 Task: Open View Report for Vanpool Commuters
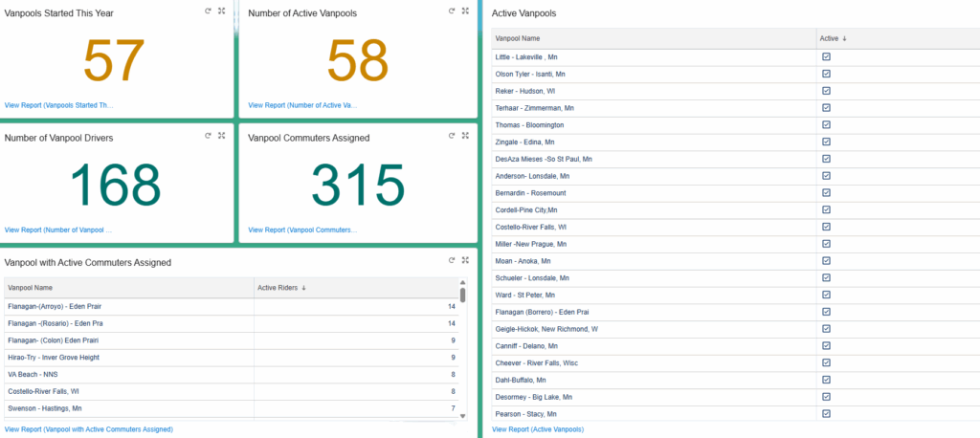(x=301, y=230)
